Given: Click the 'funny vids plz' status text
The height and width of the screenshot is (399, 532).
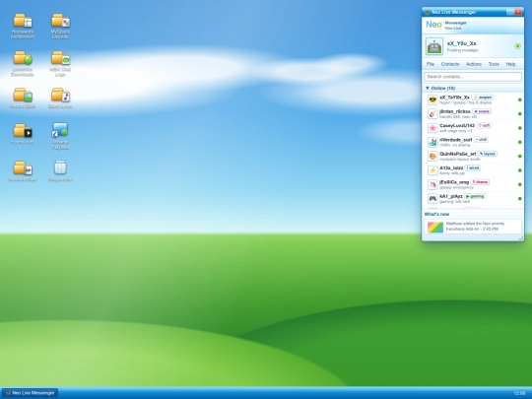Looking at the screenshot, I should (452, 173).
